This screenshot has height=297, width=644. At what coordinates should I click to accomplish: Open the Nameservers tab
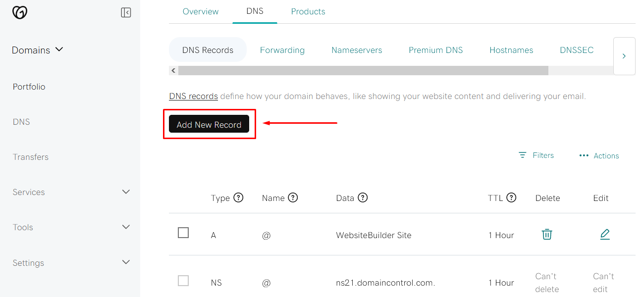tap(357, 49)
